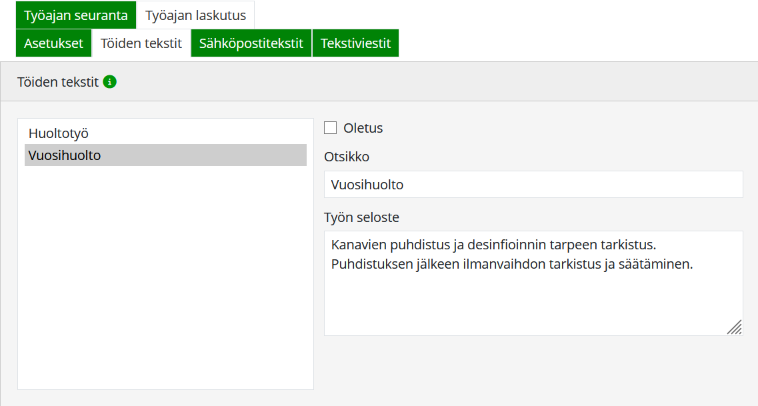This screenshot has height=406, width=758.
Task: Grab the resize handle of the description textarea
Action: 733,326
